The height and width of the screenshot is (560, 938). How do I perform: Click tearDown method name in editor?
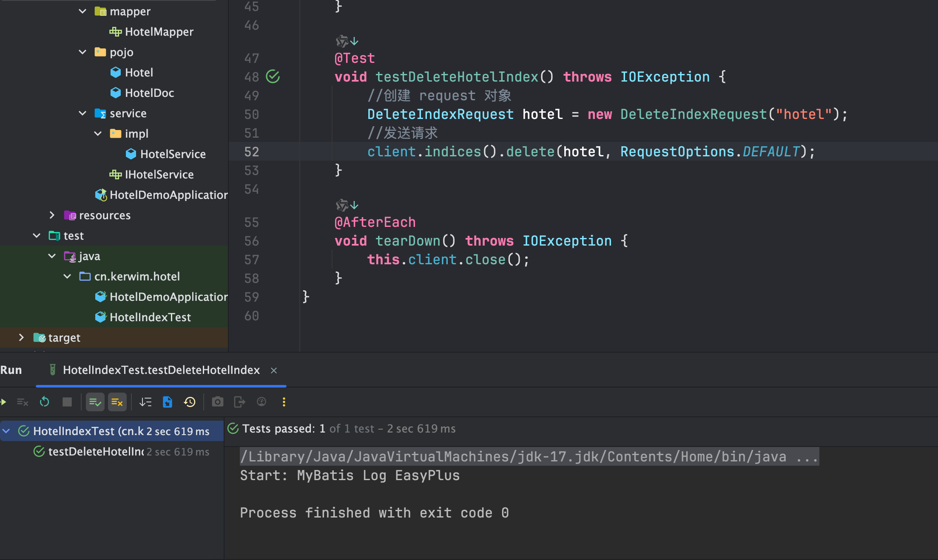click(x=408, y=241)
